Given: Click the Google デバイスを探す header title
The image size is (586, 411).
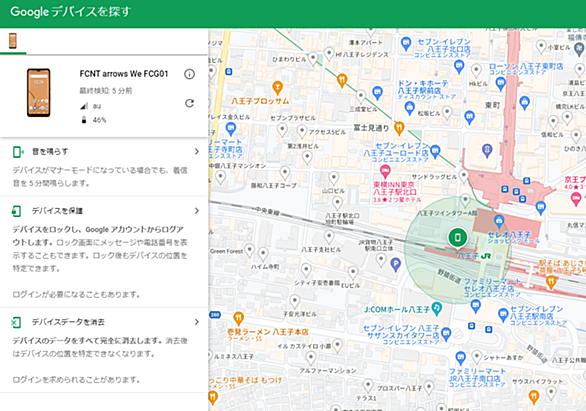Looking at the screenshot, I should point(71,12).
